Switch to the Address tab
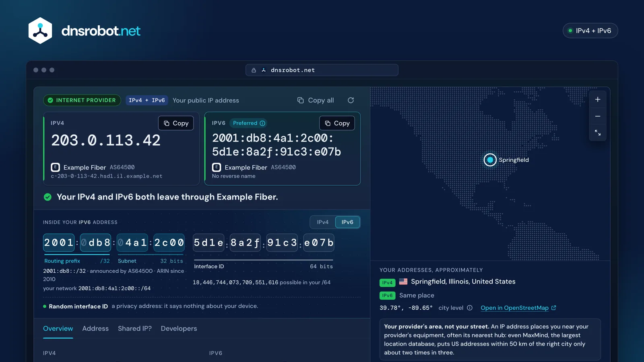 tap(95, 329)
